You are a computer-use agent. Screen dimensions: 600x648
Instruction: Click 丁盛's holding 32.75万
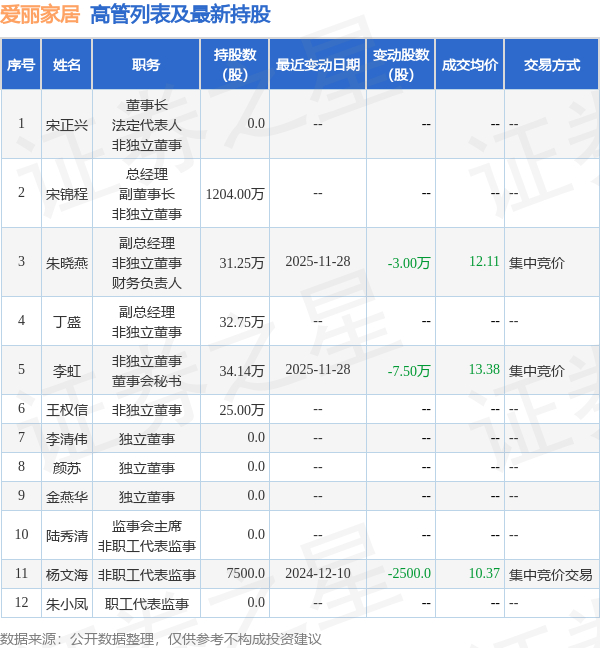click(242, 322)
